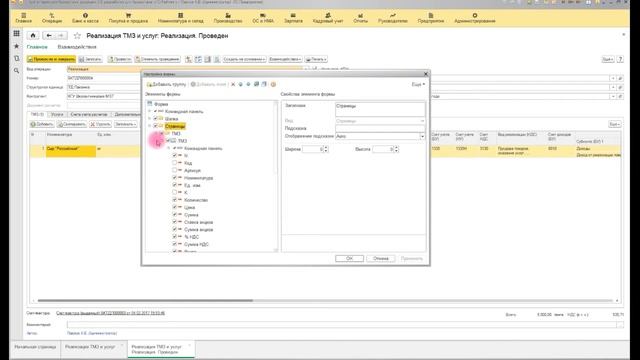Open the favorites star in the left sidebar
This screenshot has height=360, width=640.
[x=16, y=46]
